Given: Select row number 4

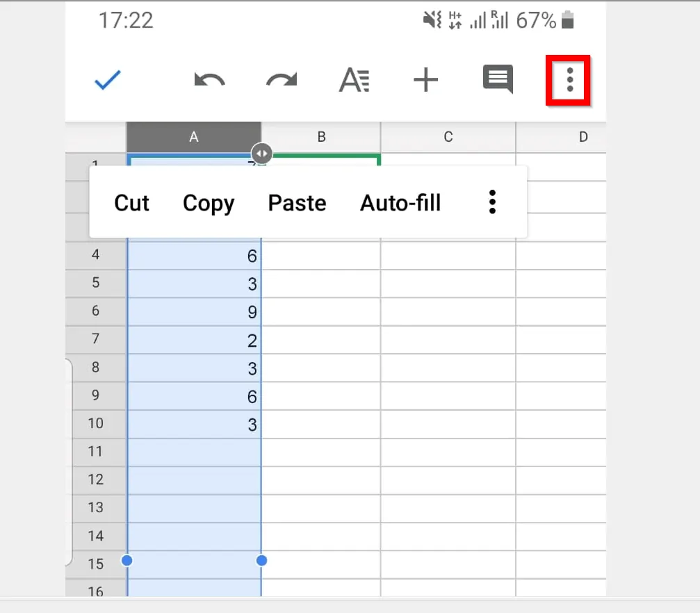Looking at the screenshot, I should (97, 254).
